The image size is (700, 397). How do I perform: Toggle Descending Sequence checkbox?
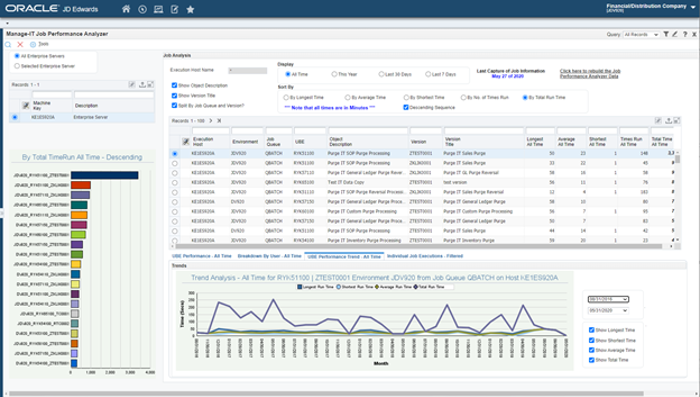point(406,107)
